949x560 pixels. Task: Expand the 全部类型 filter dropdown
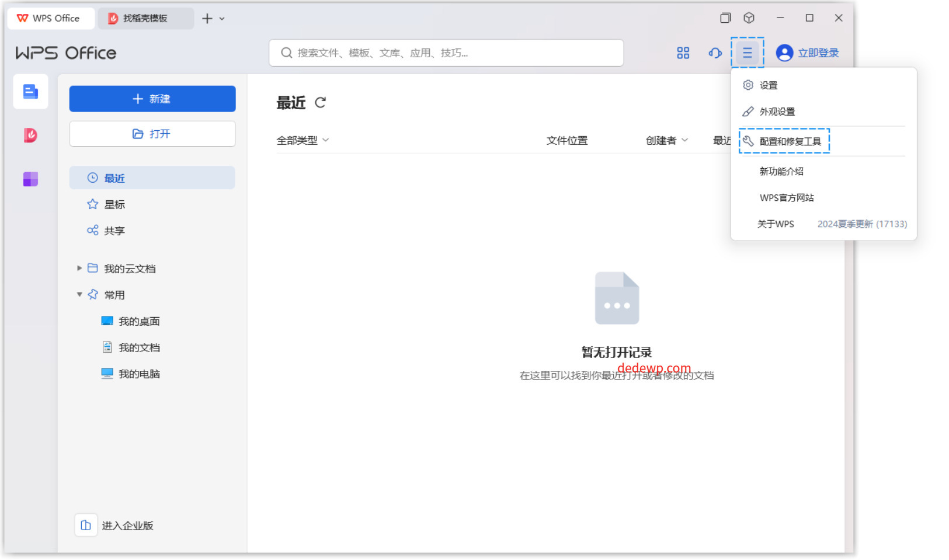pyautogui.click(x=303, y=140)
